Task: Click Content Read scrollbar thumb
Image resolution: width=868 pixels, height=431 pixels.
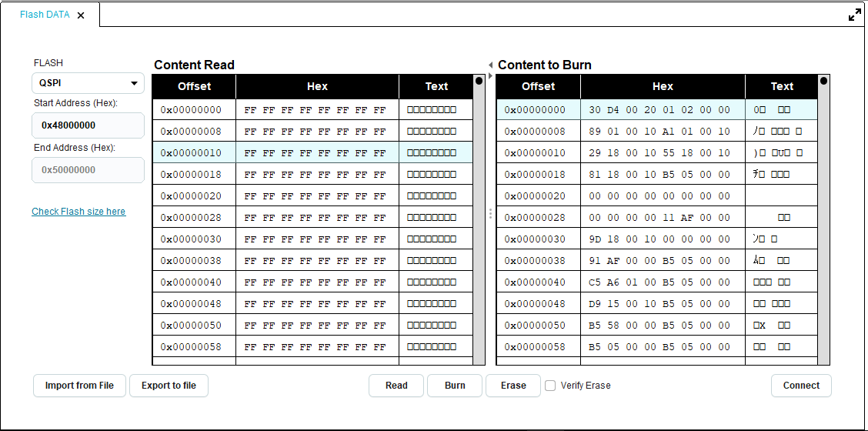Action: pyautogui.click(x=479, y=81)
